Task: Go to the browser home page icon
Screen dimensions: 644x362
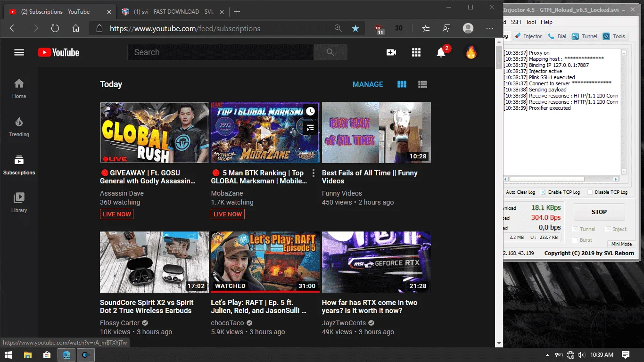Action: pos(76,28)
